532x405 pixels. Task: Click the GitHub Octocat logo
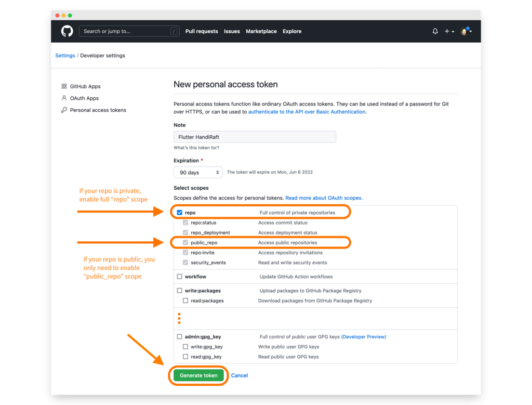[x=66, y=31]
